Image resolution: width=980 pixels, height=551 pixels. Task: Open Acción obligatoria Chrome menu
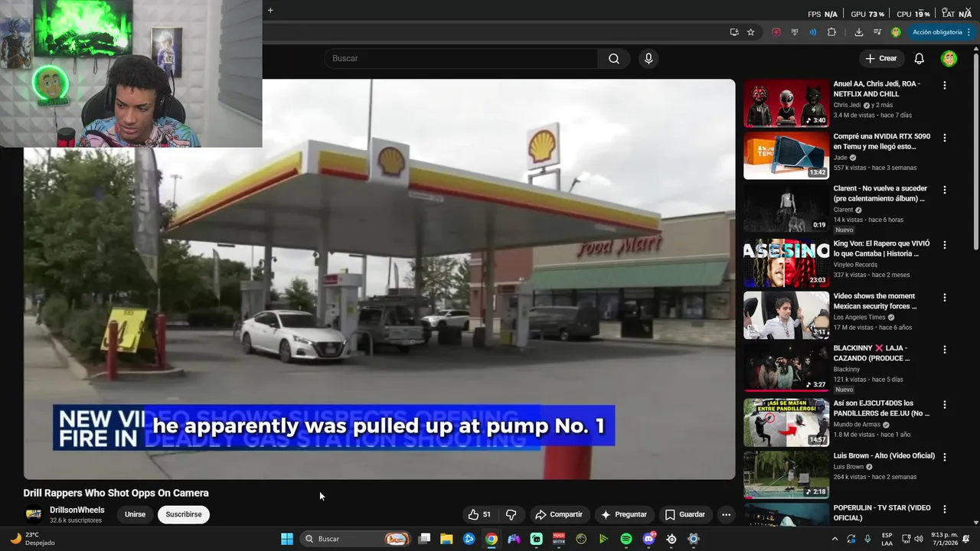pyautogui.click(x=937, y=32)
